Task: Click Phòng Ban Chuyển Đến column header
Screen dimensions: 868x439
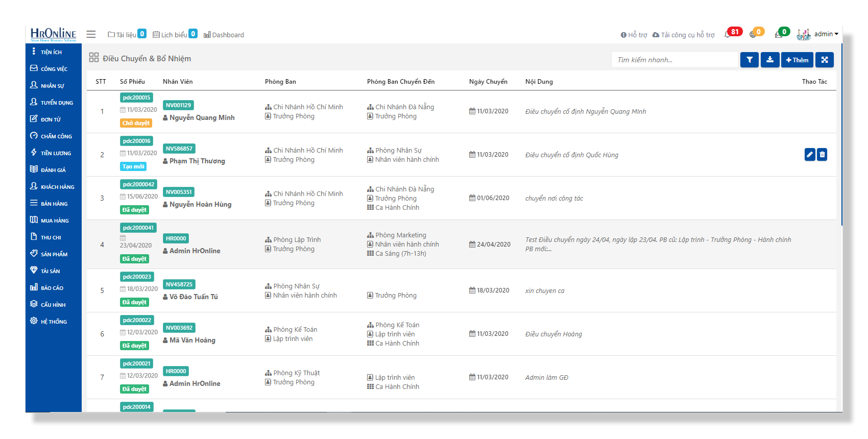Action: coord(401,82)
